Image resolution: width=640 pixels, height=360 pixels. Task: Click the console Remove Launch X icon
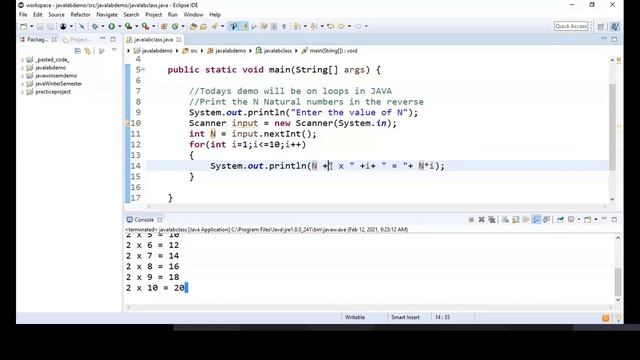481,220
